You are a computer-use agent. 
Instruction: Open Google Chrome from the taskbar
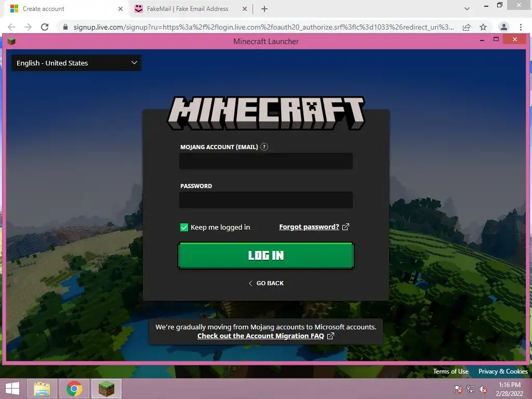click(74, 389)
